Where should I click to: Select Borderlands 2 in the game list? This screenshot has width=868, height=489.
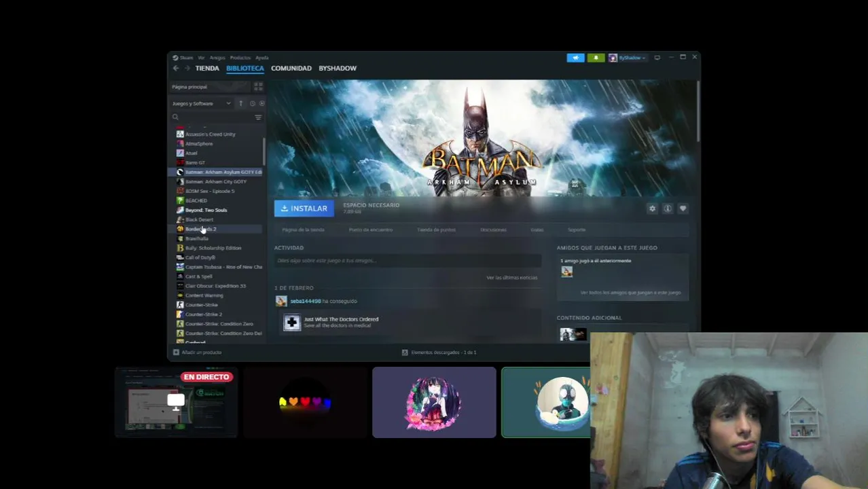pyautogui.click(x=216, y=229)
